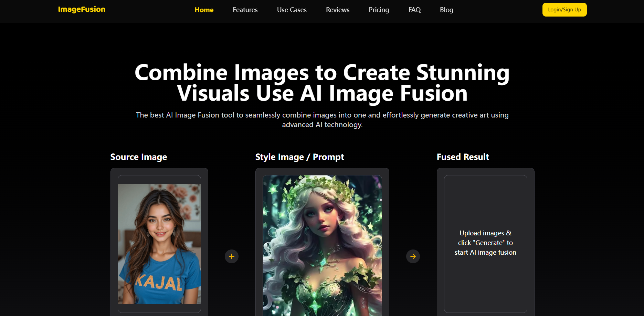The image size is (644, 316).
Task: Click the 'Upload images & click Generate' text
Action: 485,243
